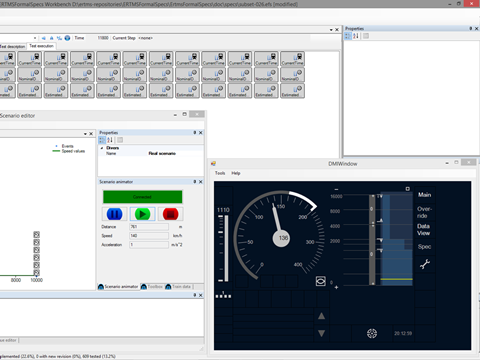Toggle auto-hide pin of the bottom panel
This screenshot has width=480, height=360.
point(195,295)
